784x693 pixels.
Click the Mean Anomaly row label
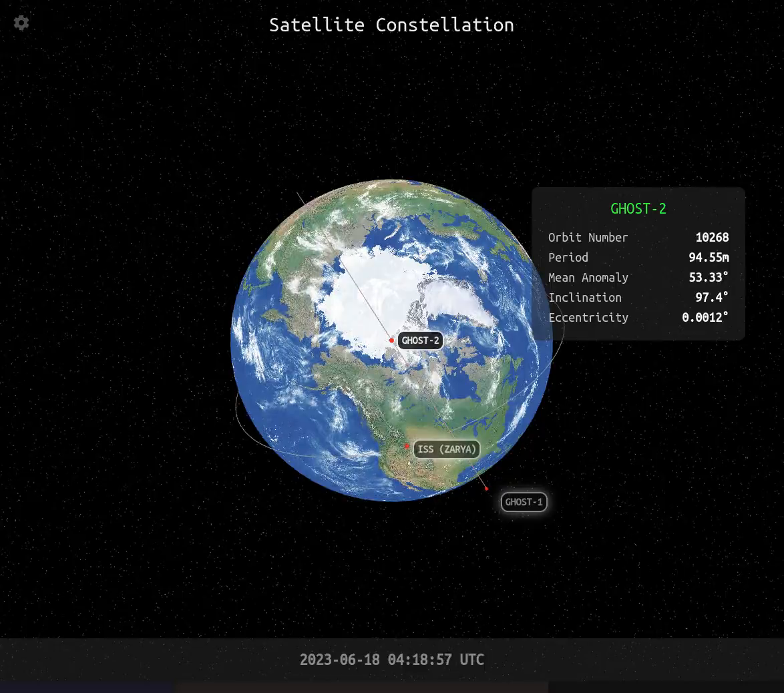(588, 278)
